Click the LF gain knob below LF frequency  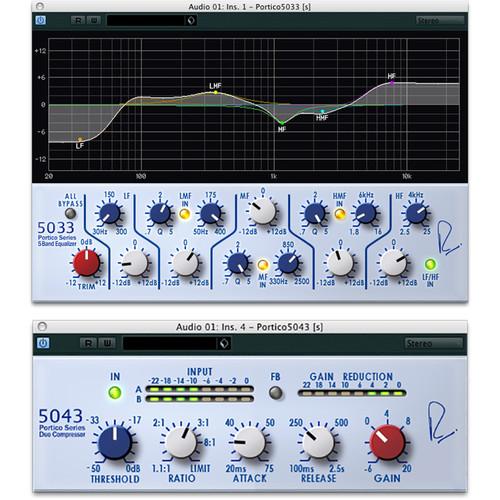134,263
